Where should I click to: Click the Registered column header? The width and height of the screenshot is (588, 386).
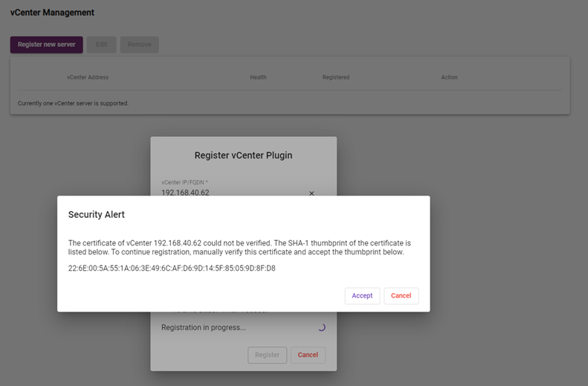pyautogui.click(x=336, y=77)
